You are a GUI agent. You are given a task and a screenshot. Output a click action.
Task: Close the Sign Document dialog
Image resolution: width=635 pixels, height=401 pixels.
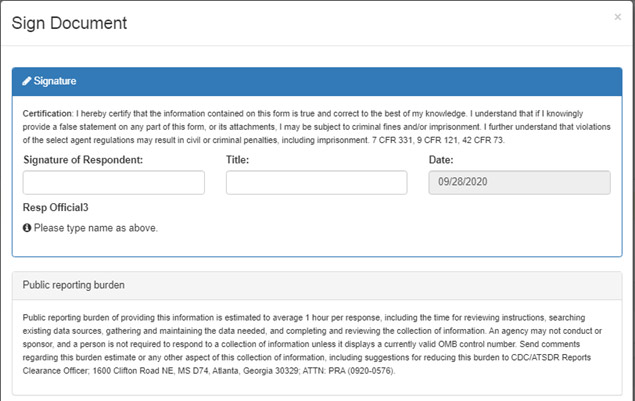617,17
